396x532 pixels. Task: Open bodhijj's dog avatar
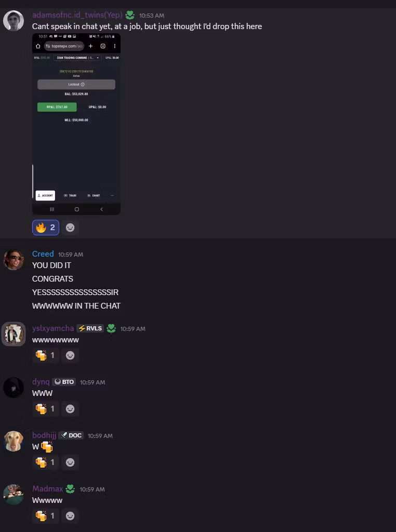[14, 441]
